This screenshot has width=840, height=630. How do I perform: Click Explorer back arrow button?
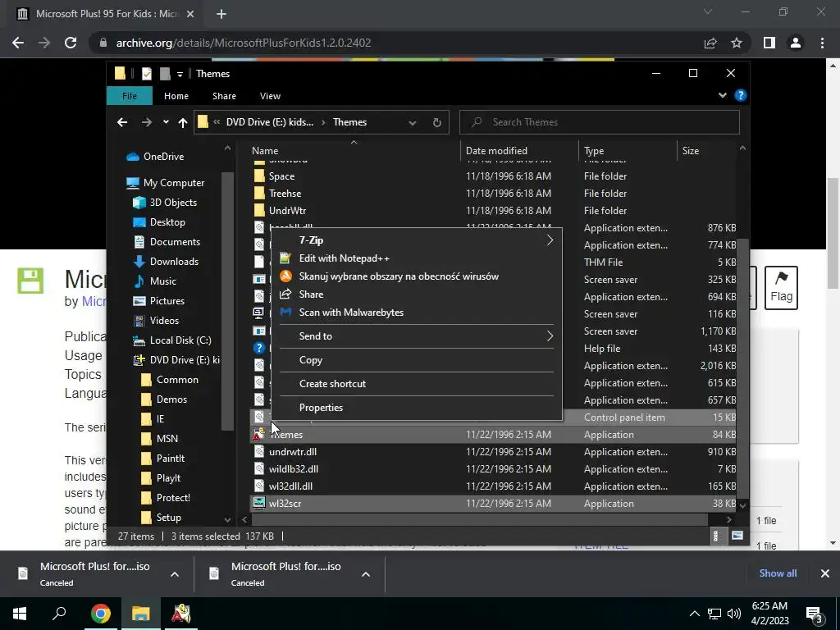pyautogui.click(x=122, y=123)
